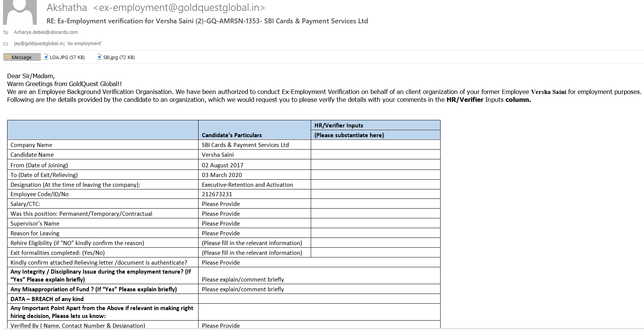The image size is (644, 330).
Task: Click 'Any Misappropriation of Fund ?' question
Action: coord(93,289)
